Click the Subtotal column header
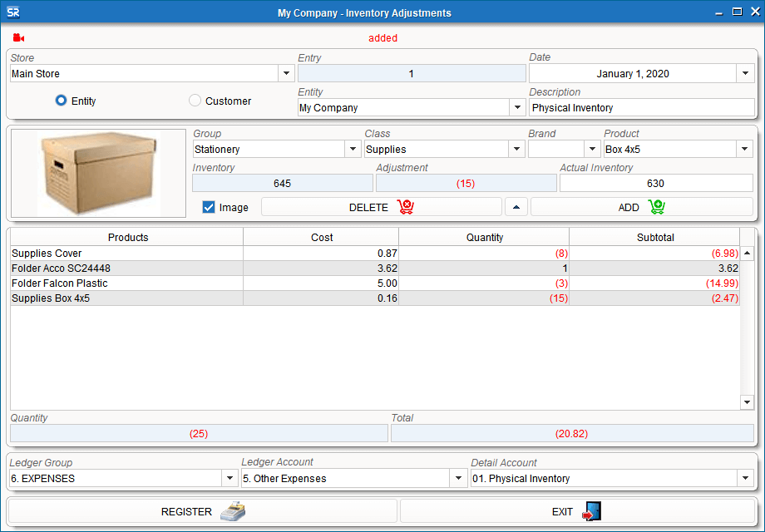The width and height of the screenshot is (765, 532). tap(654, 238)
